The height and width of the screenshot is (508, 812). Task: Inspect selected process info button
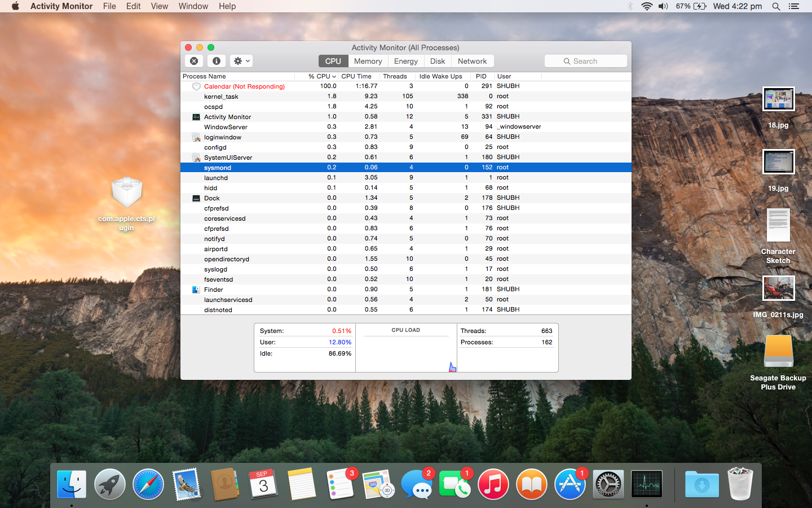click(217, 61)
